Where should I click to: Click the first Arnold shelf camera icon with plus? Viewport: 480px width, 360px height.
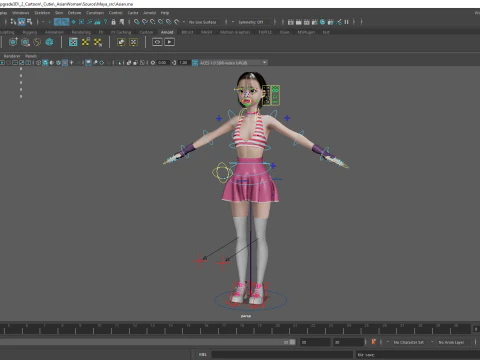[13, 42]
